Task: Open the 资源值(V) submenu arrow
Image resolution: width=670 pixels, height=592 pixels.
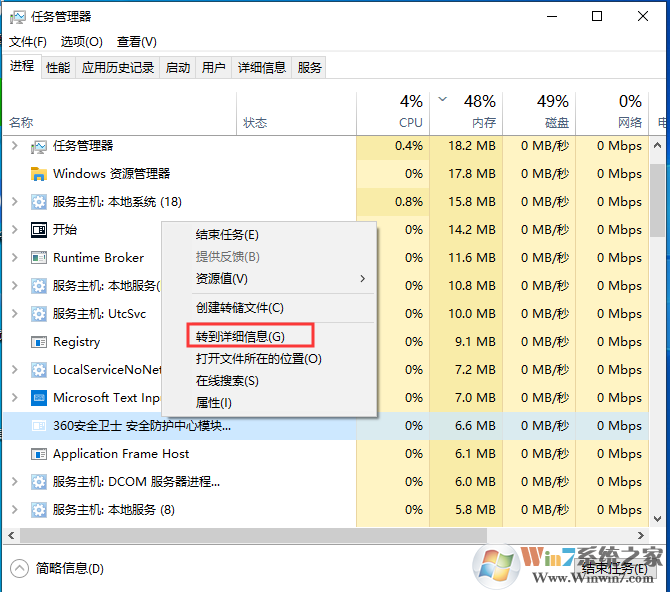Action: point(362,279)
